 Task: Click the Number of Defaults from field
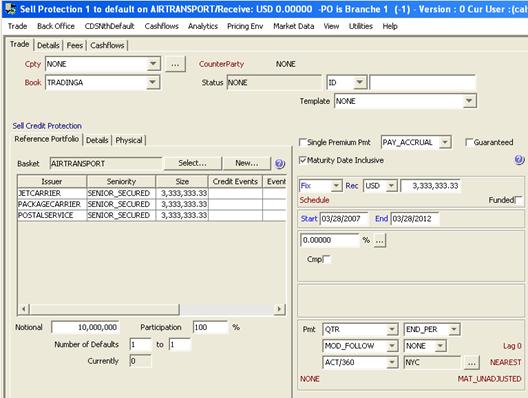tap(140, 344)
